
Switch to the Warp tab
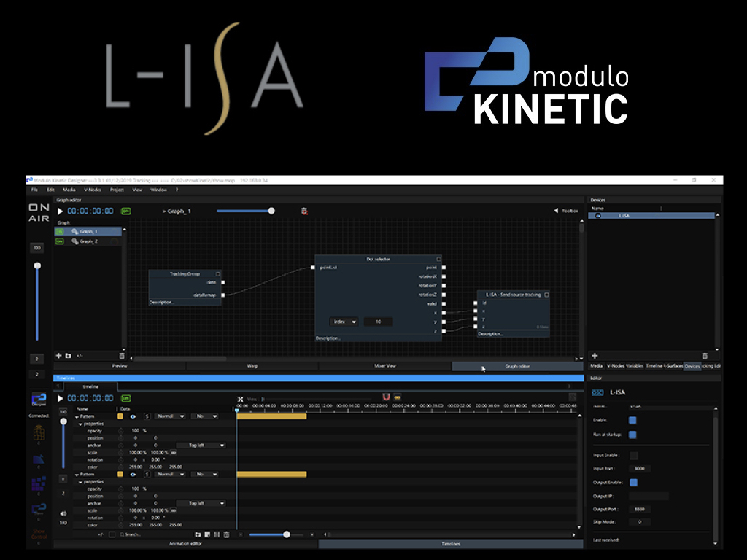click(252, 366)
